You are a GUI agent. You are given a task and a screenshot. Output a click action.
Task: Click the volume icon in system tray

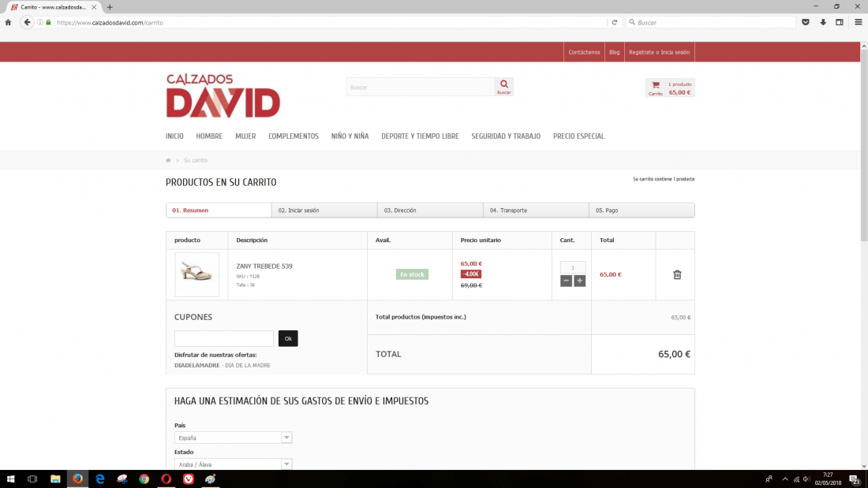[x=806, y=479]
